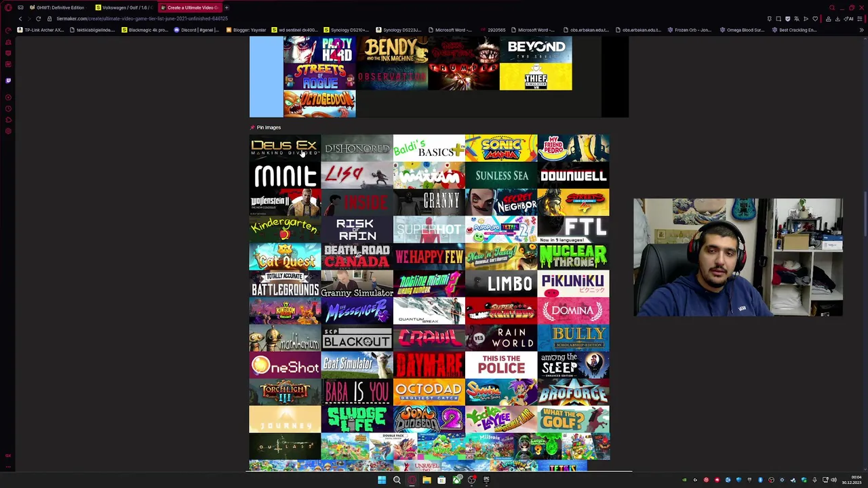This screenshot has height=488, width=868.
Task: Select the Pikuniku image
Action: [x=573, y=283]
